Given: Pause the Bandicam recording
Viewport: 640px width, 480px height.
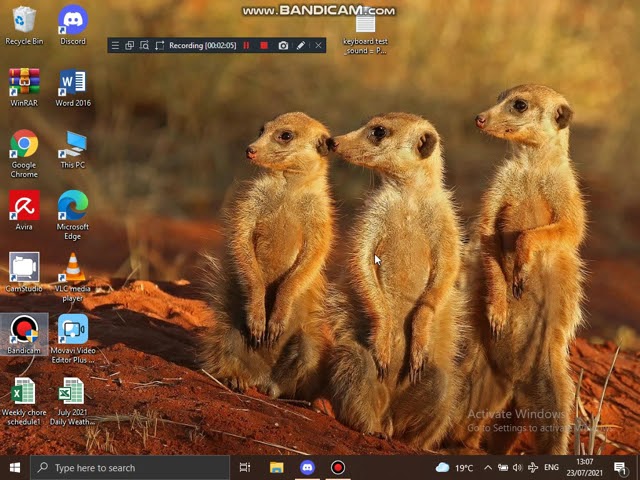Looking at the screenshot, I should coord(246,45).
